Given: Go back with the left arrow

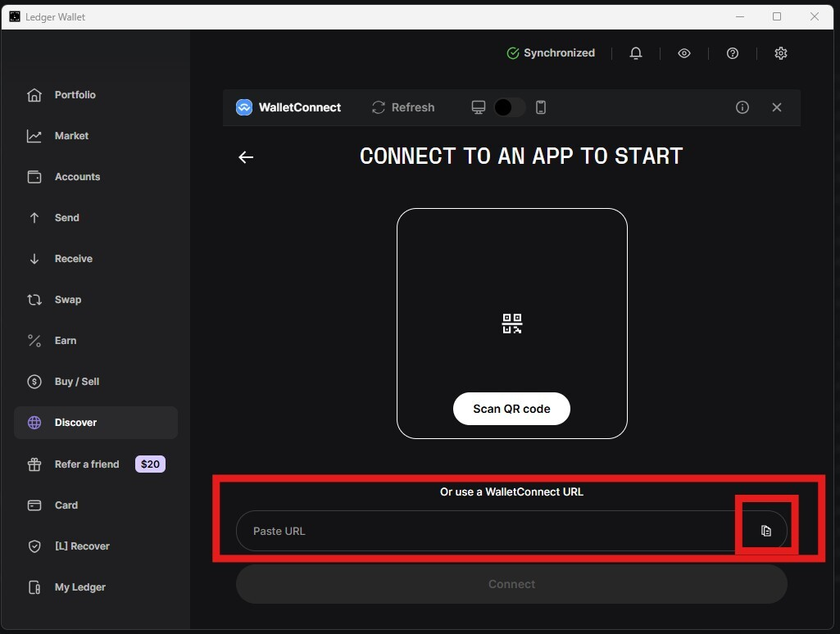Looking at the screenshot, I should (246, 157).
